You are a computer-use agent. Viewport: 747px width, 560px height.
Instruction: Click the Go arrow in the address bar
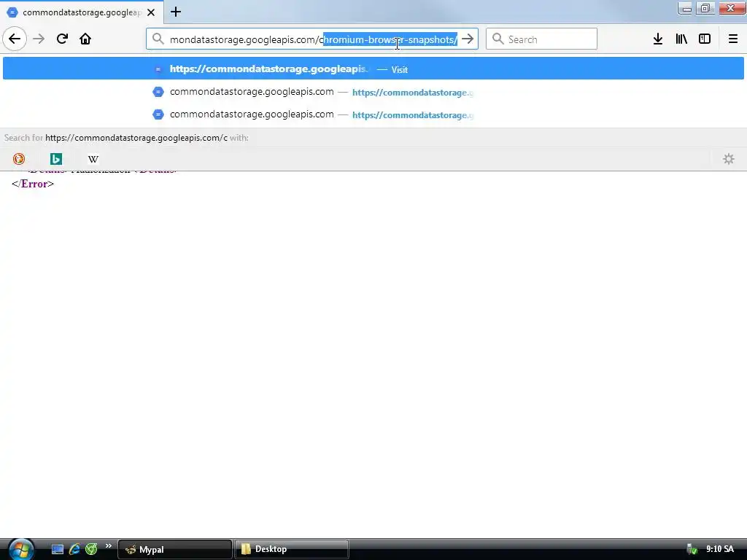(468, 39)
